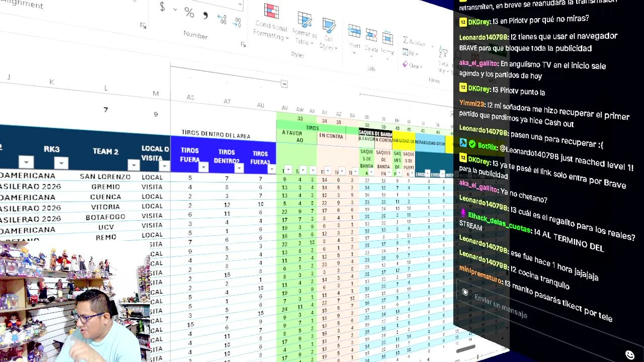
Task: Click the streamer webcam overlay
Action: click(x=75, y=302)
